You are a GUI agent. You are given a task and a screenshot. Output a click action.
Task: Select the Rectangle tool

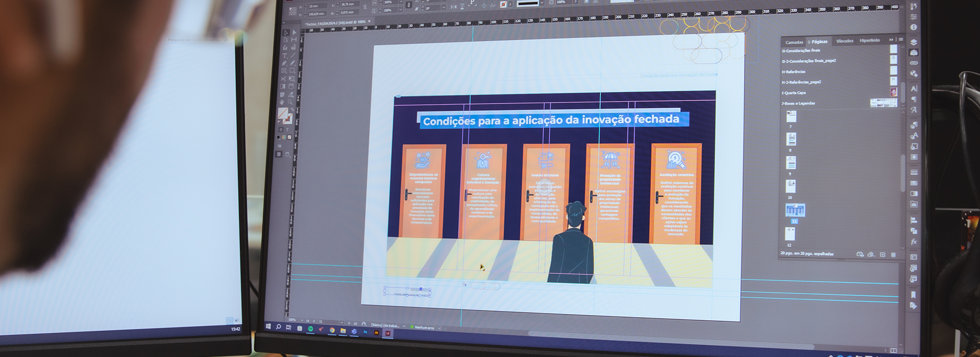pos(292,70)
